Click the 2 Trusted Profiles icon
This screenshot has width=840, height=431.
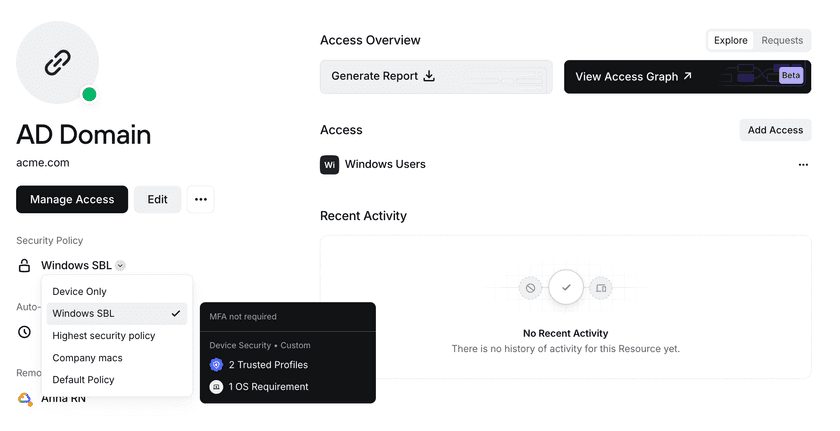pyautogui.click(x=216, y=365)
